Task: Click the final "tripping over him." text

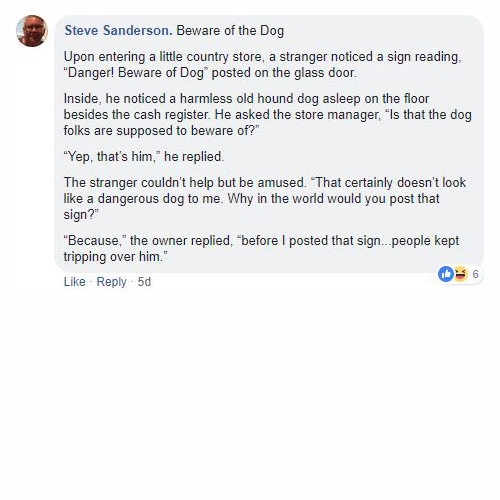Action: pyautogui.click(x=115, y=257)
